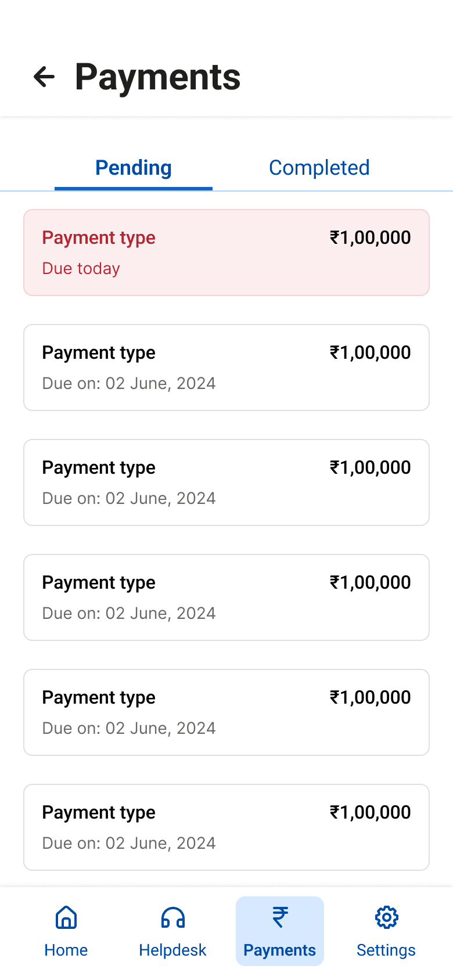Click the Helpdesk label in bottom navigation
453x980 pixels.
click(173, 950)
